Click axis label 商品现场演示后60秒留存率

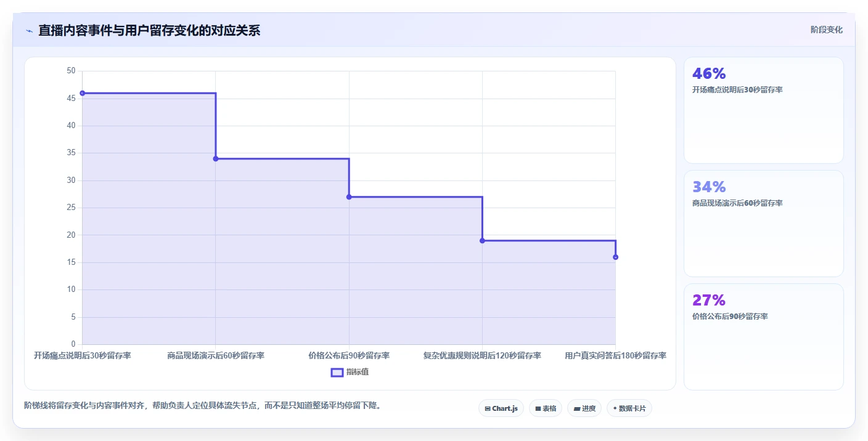tap(216, 355)
